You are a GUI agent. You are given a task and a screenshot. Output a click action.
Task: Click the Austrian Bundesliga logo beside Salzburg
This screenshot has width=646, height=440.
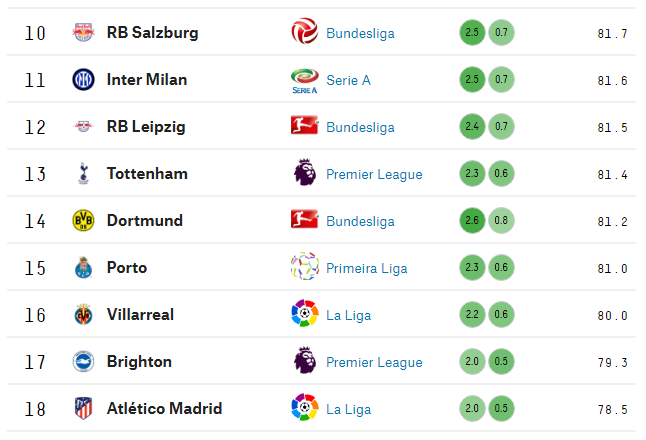pyautogui.click(x=304, y=31)
